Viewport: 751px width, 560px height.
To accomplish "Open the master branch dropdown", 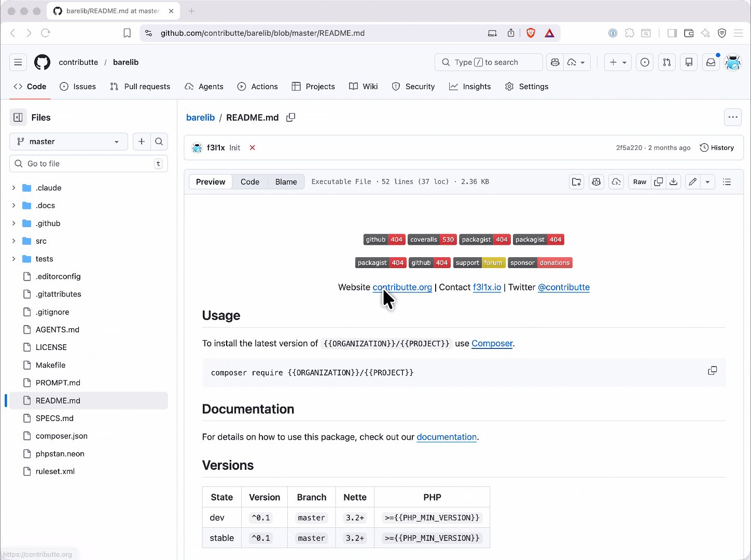I will coord(68,142).
